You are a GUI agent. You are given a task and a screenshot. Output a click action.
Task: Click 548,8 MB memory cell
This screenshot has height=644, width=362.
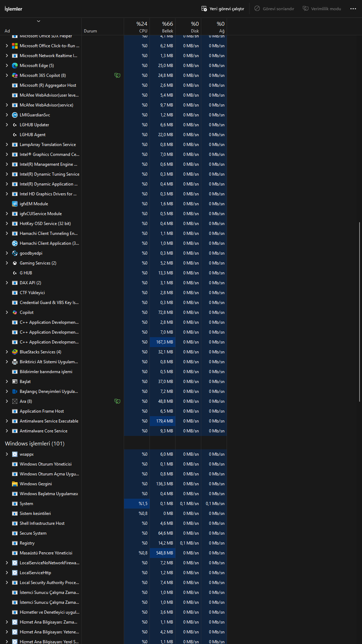click(162, 553)
